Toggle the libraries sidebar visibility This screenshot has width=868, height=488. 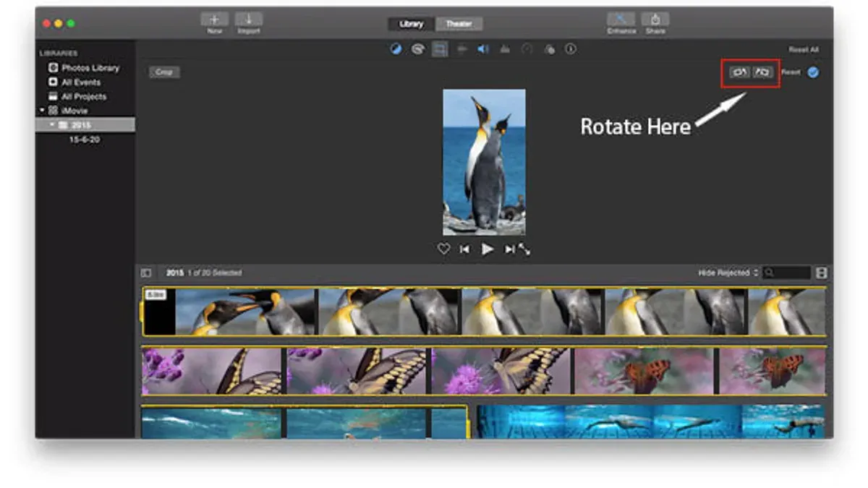coord(146,273)
